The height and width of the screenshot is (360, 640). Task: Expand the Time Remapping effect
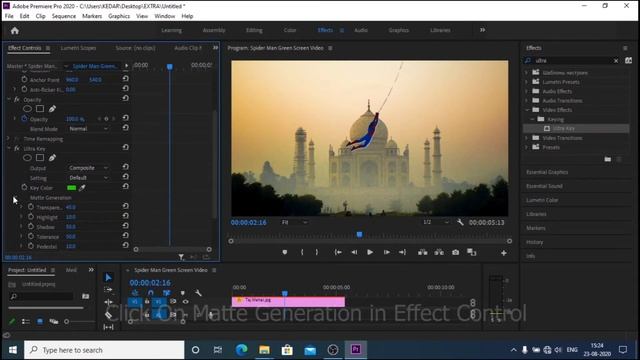click(8, 139)
